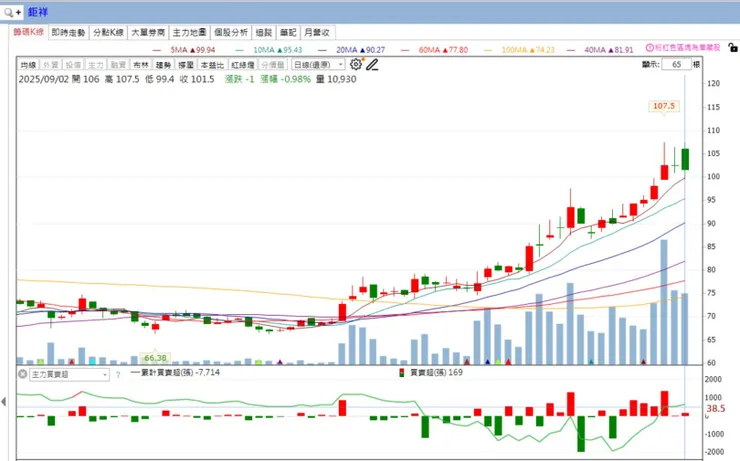The width and height of the screenshot is (740, 461).
Task: Toggle the 分價量 overlay button
Action: (x=273, y=65)
